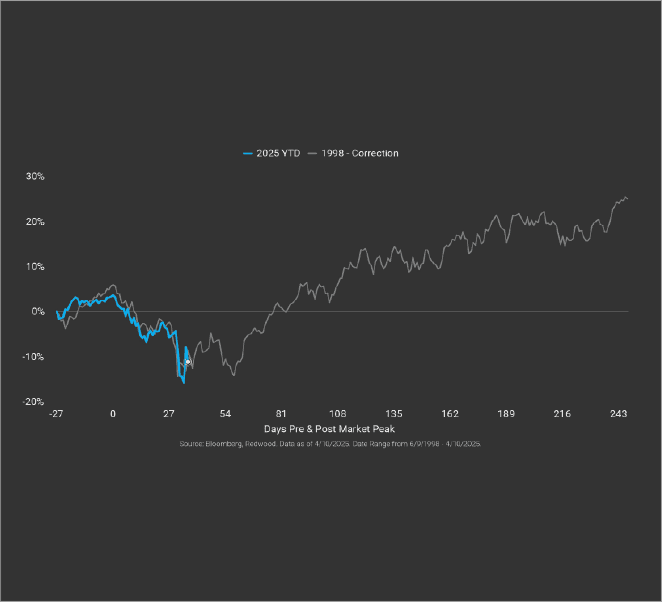Click the 189 x-axis tick label
The image size is (662, 602).
[x=506, y=413]
